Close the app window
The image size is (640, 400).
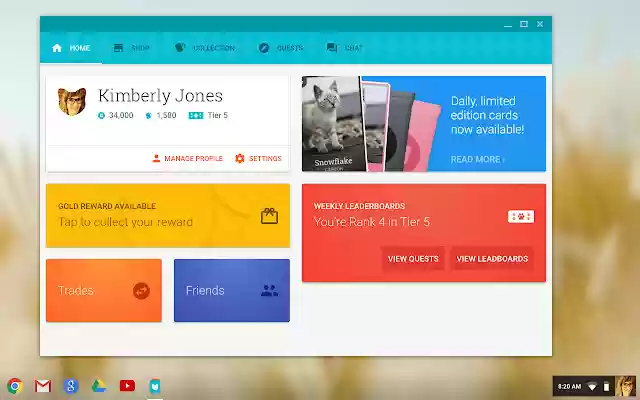pos(540,24)
